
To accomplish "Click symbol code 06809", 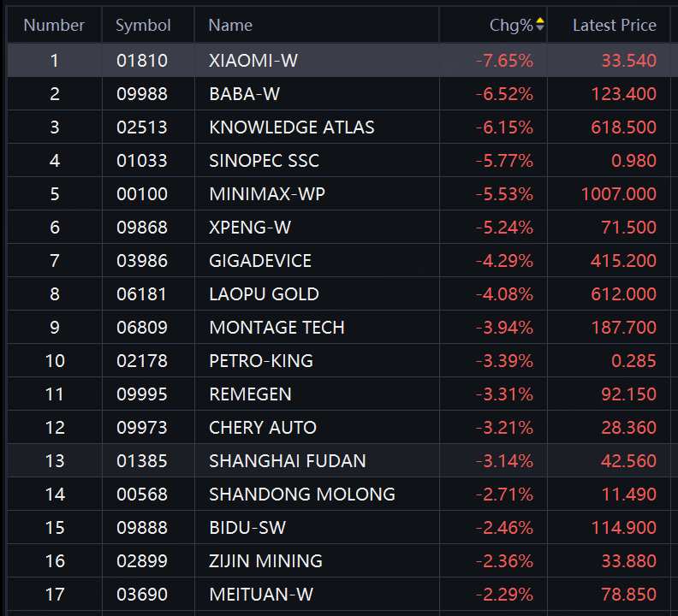I will click(x=142, y=327).
